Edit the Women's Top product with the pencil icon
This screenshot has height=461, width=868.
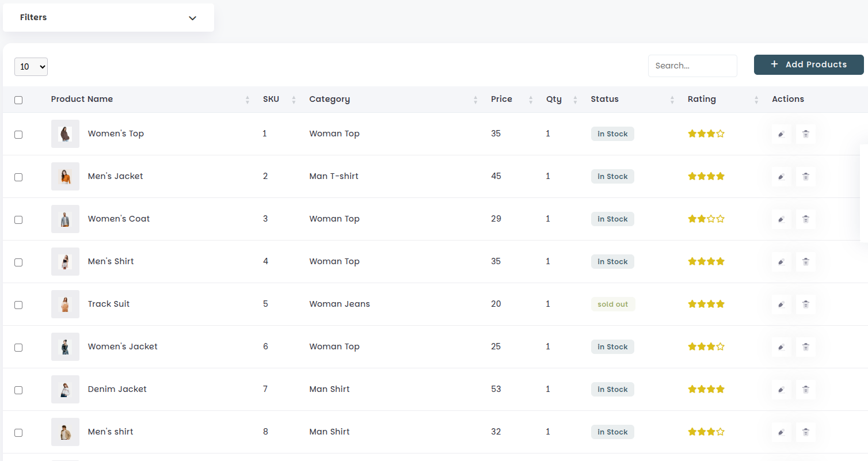[x=781, y=134]
